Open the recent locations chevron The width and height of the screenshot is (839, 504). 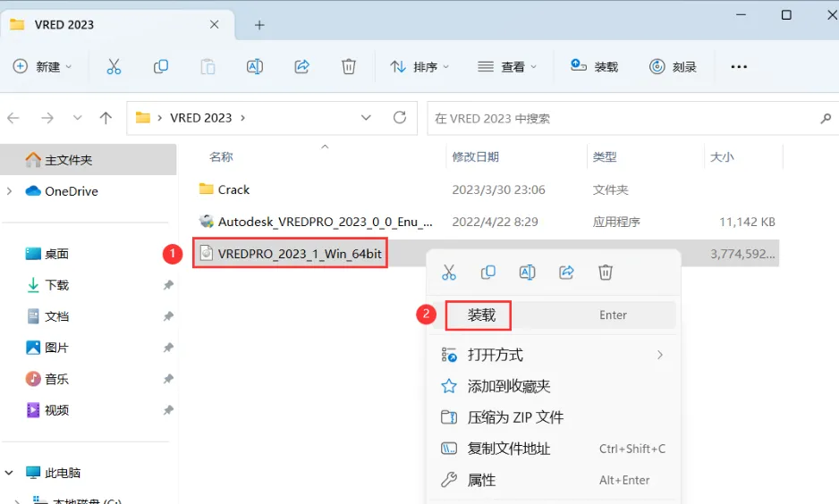pos(78,118)
